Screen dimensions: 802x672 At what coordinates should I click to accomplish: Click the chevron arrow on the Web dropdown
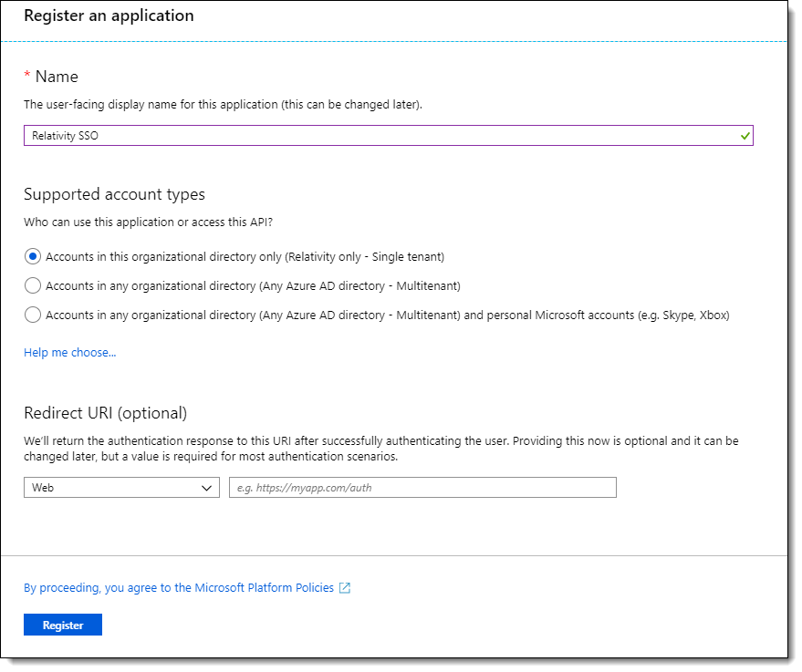tap(205, 488)
